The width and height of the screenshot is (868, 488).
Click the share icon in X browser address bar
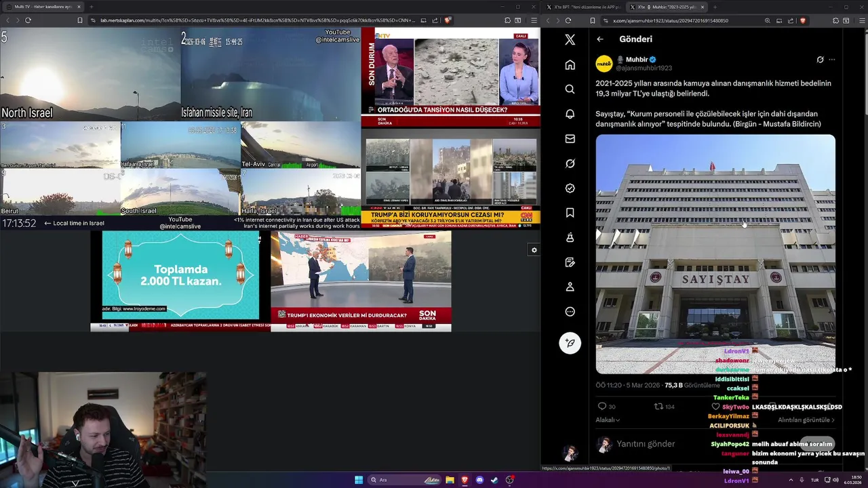pyautogui.click(x=791, y=20)
